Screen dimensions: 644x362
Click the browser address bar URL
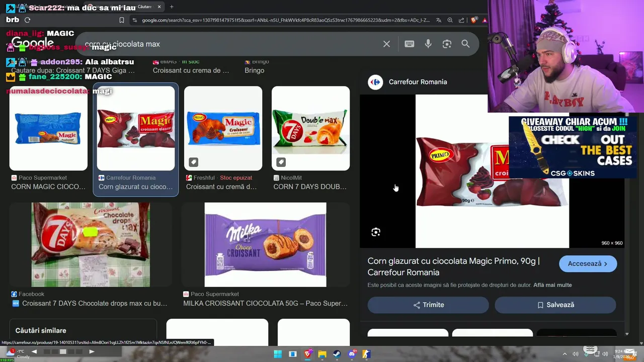(285, 20)
